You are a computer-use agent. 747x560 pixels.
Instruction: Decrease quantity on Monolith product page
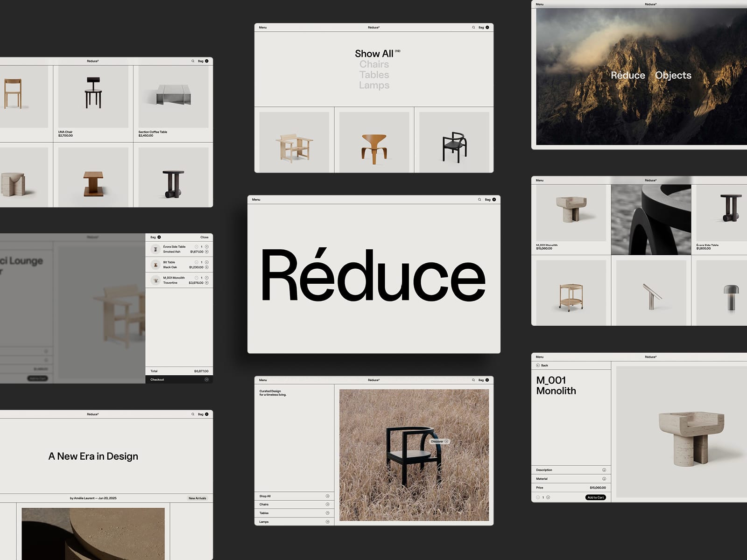point(538,497)
